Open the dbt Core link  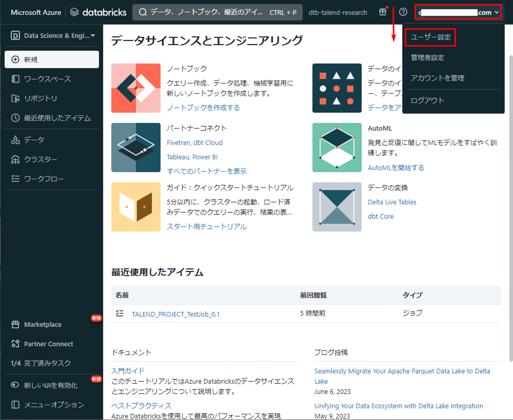click(380, 216)
